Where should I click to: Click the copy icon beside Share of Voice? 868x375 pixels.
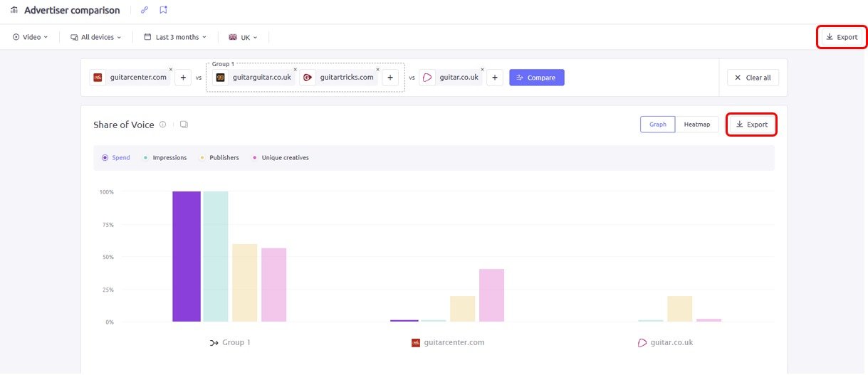pyautogui.click(x=184, y=125)
